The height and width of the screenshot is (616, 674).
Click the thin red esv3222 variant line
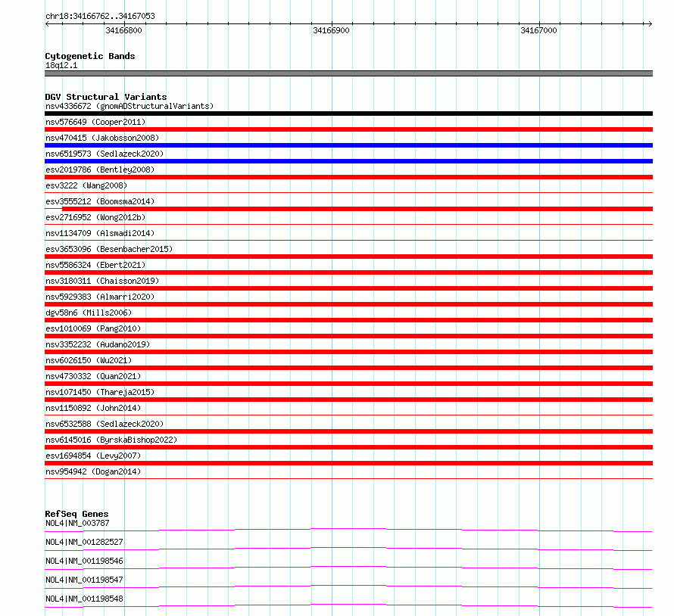click(x=348, y=193)
